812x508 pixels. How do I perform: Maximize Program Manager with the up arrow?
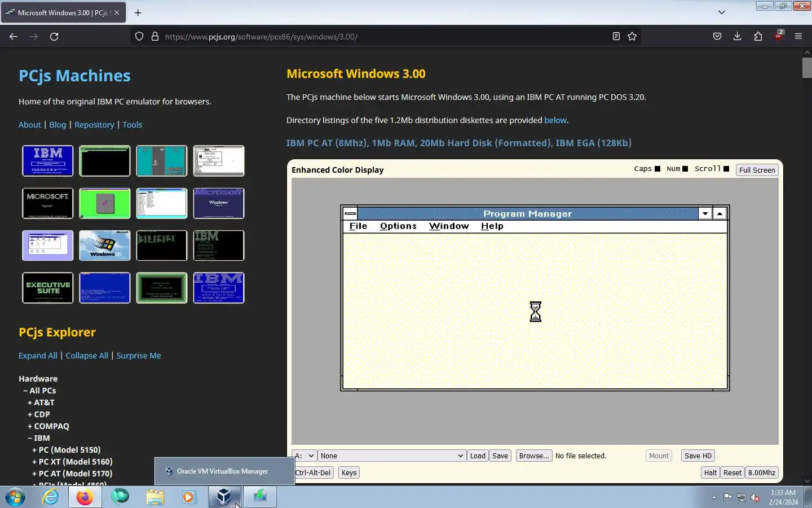point(720,213)
